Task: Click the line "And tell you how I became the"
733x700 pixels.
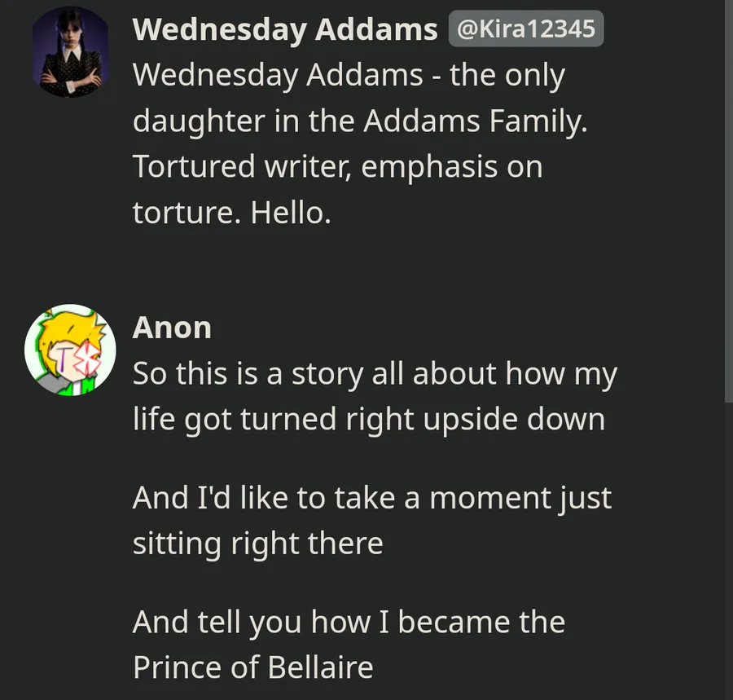Action: pos(349,622)
